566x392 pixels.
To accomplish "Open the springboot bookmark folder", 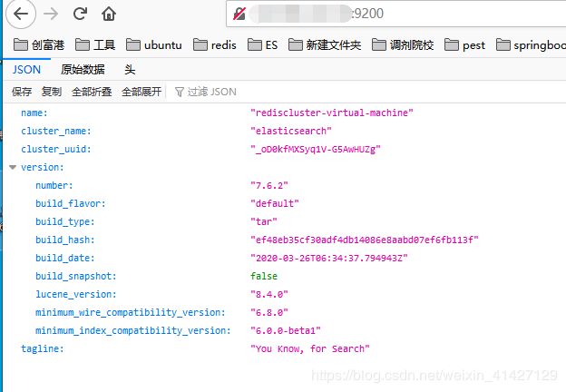I will (x=531, y=45).
